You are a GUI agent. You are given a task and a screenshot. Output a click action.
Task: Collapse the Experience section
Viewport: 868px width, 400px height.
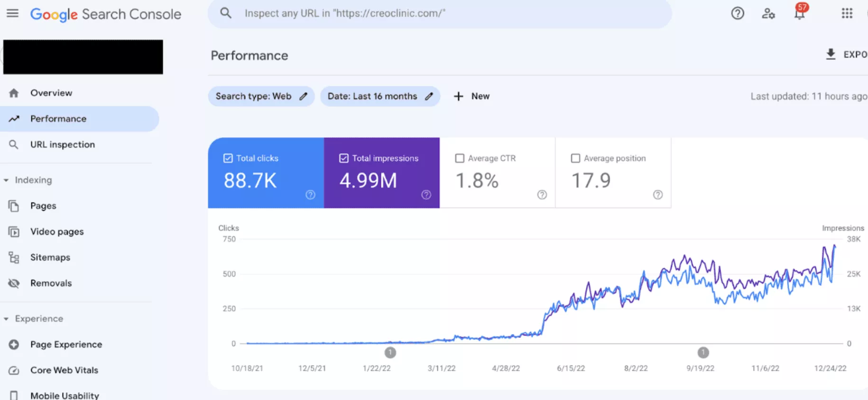(x=6, y=319)
